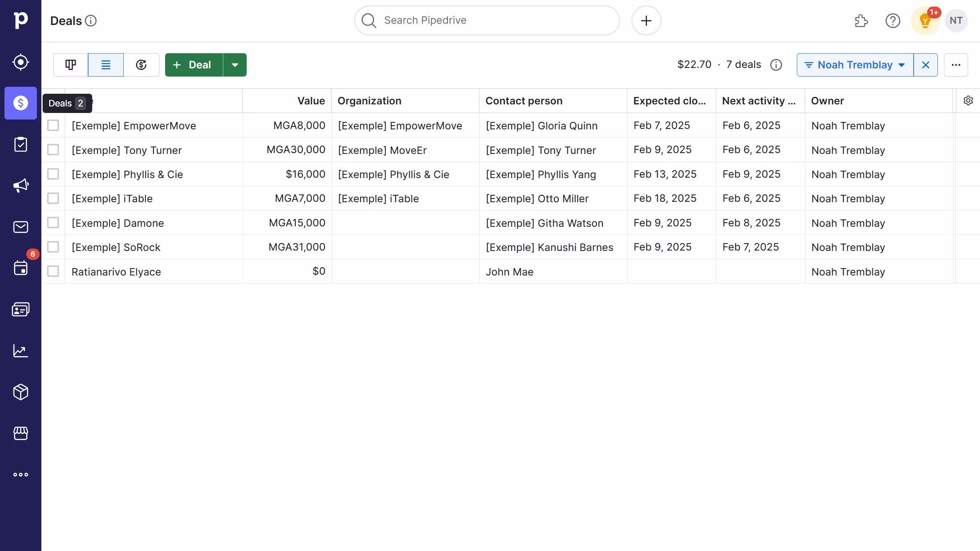Viewport: 980px width, 551px height.
Task: Check the Ratianarivo Elyace row checkbox
Action: (x=53, y=271)
